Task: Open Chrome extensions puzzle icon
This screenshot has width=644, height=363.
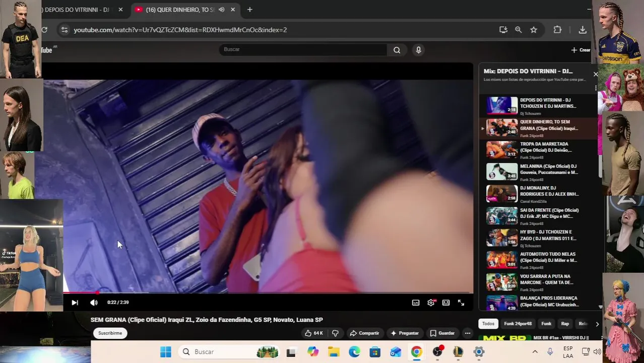Action: [557, 30]
